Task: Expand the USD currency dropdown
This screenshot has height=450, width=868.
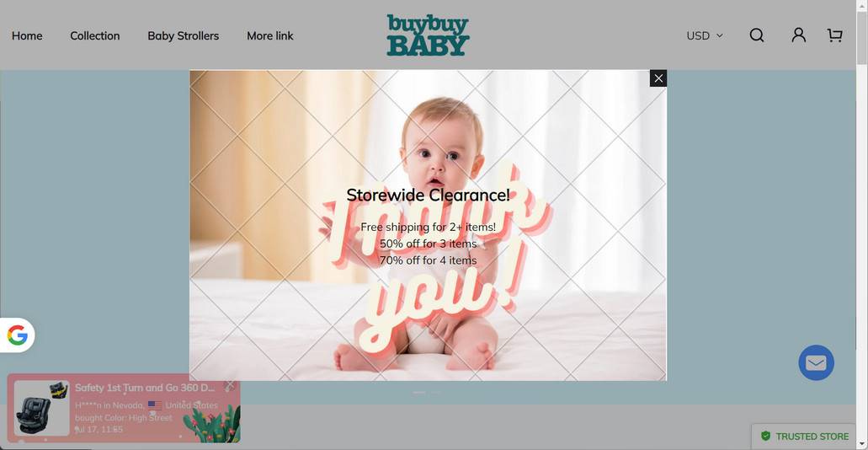Action: click(705, 35)
